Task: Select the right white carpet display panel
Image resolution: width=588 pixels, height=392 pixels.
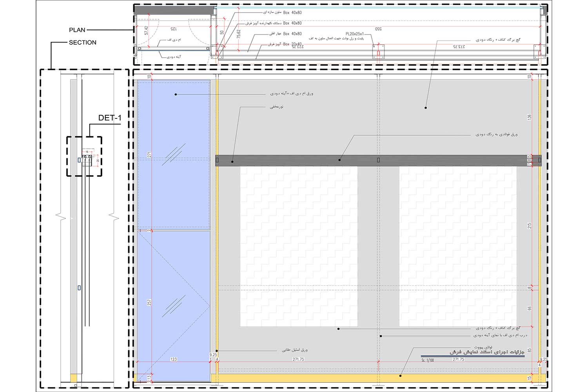Action: [x=457, y=246]
